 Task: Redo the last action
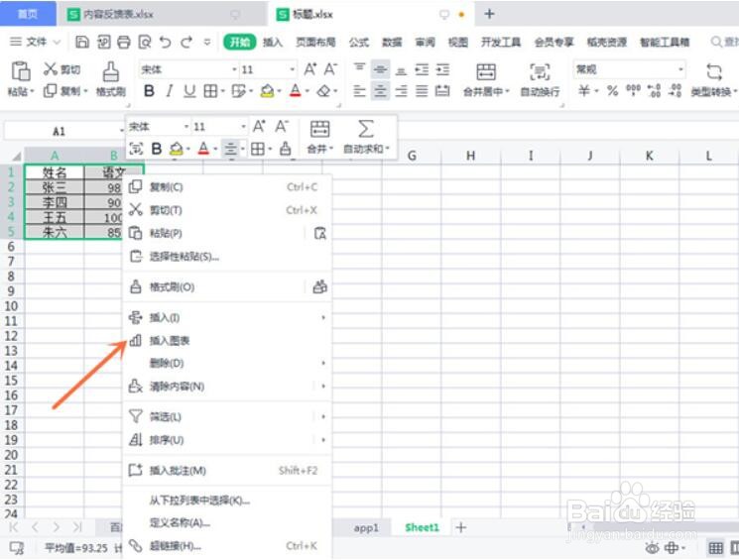coord(186,42)
